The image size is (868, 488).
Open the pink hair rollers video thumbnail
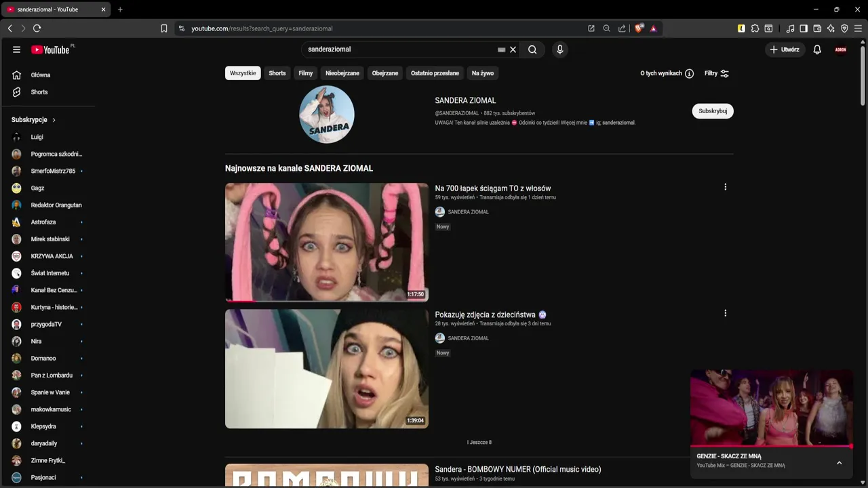327,242
